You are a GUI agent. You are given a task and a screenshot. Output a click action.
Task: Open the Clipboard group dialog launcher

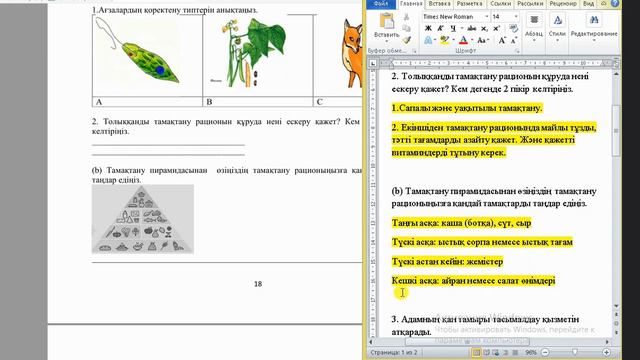coord(414,51)
